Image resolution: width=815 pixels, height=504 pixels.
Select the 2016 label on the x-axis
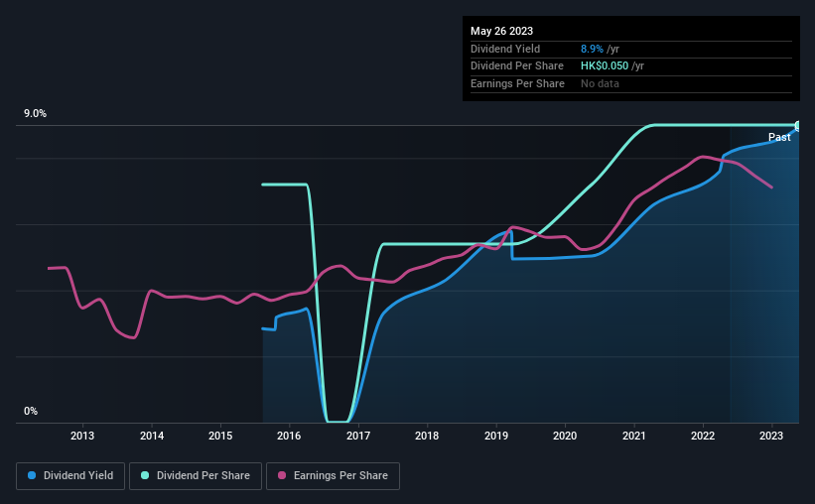coord(289,436)
